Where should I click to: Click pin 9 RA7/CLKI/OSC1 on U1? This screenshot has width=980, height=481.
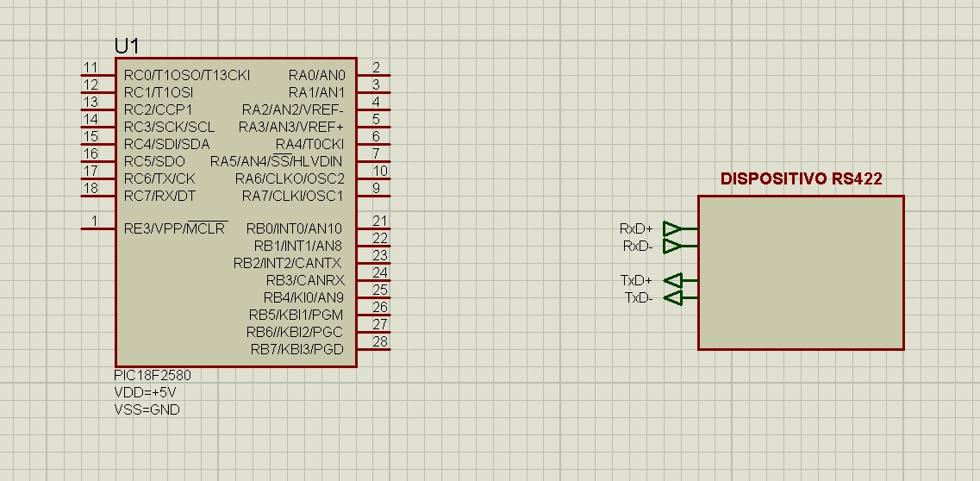[374, 196]
